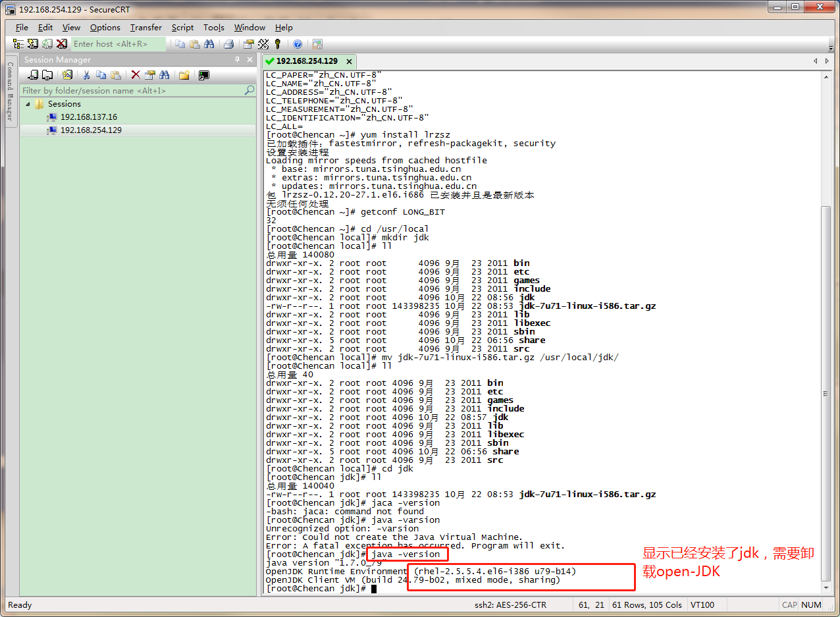Open the Tools menu

coord(214,27)
